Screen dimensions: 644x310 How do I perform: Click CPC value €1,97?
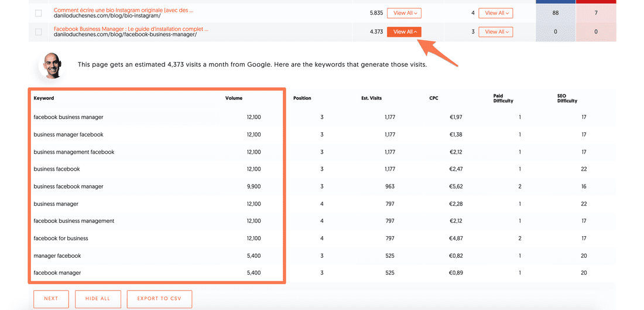456,117
